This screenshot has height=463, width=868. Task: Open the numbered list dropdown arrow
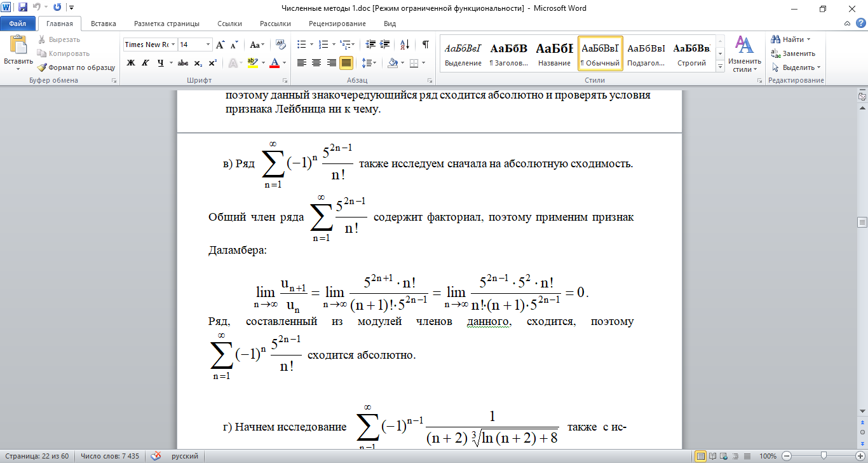point(334,45)
